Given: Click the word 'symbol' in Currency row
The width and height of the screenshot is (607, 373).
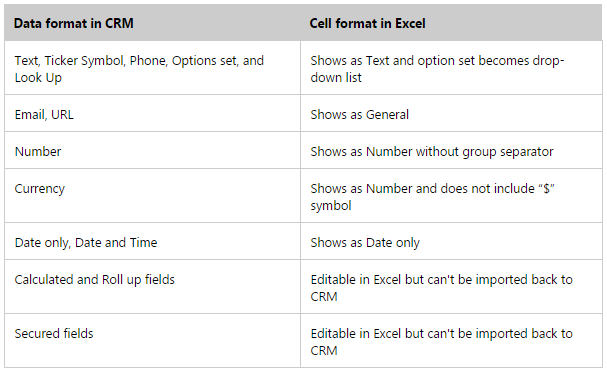Looking at the screenshot, I should pos(331,206).
